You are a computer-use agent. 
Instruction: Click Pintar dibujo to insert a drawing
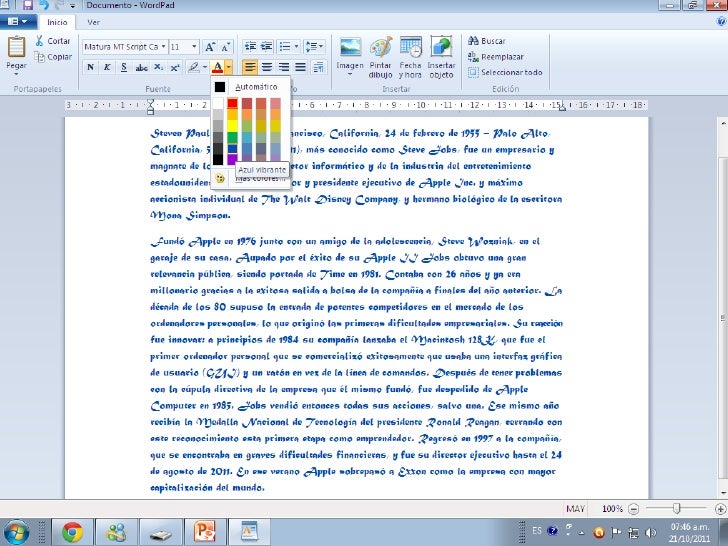click(x=381, y=57)
